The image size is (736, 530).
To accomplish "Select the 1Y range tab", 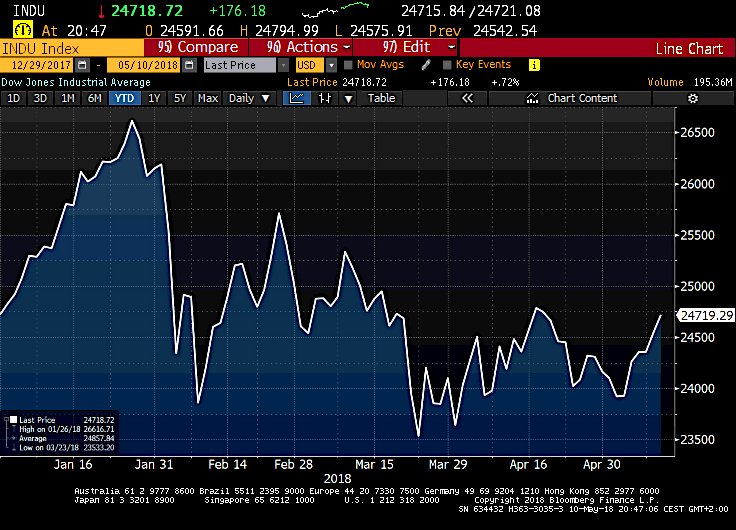I will coord(154,98).
